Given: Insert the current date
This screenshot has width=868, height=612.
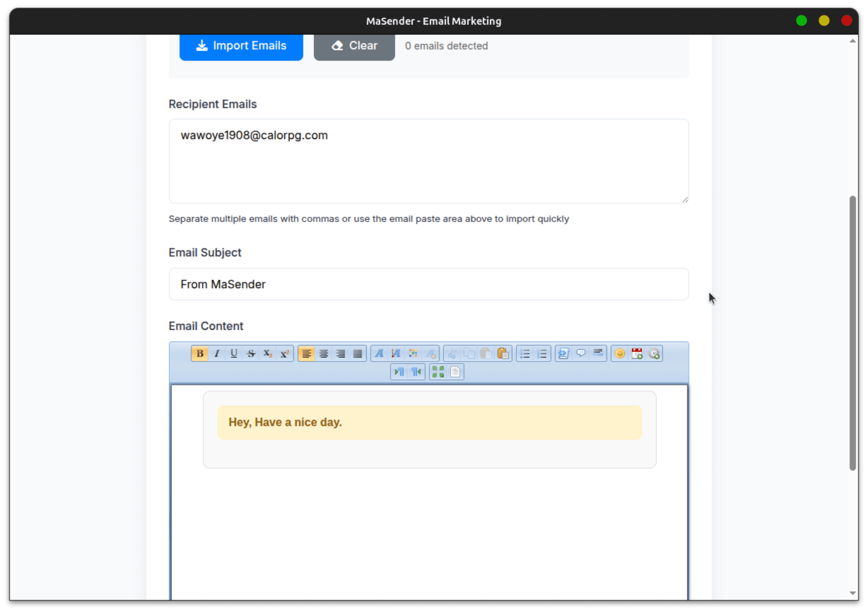Looking at the screenshot, I should (637, 354).
